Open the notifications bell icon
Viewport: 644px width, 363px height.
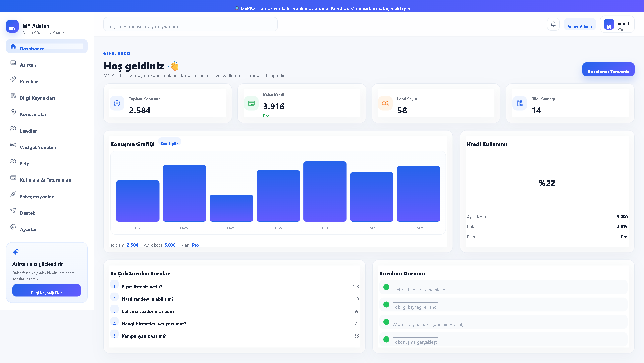[x=553, y=24]
